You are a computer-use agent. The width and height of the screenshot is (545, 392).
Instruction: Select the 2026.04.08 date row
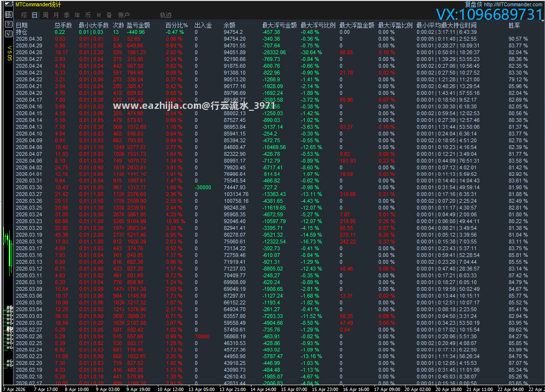point(29,147)
